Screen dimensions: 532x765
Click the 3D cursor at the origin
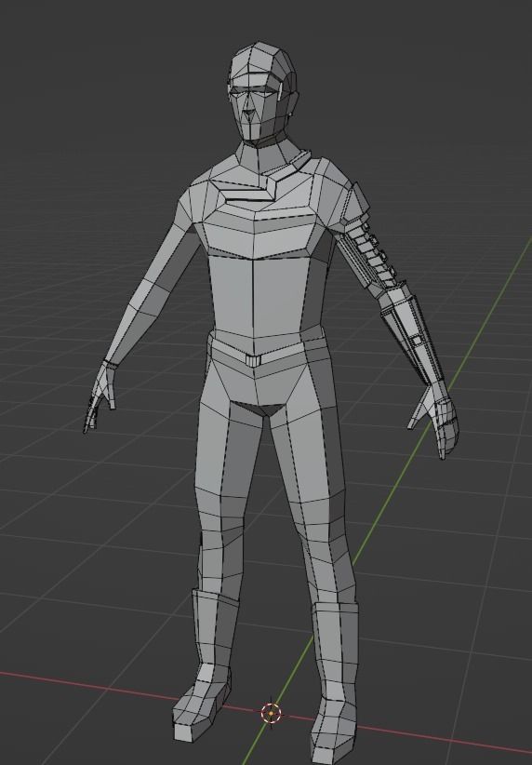(272, 713)
